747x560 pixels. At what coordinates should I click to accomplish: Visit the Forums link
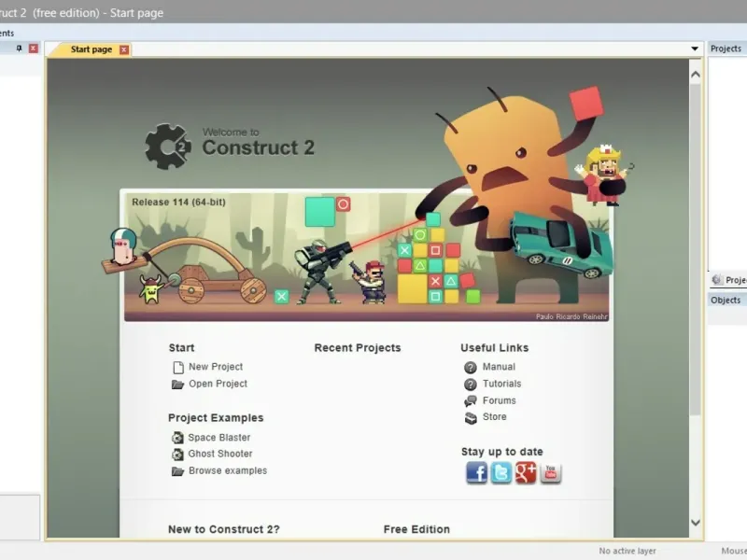500,400
